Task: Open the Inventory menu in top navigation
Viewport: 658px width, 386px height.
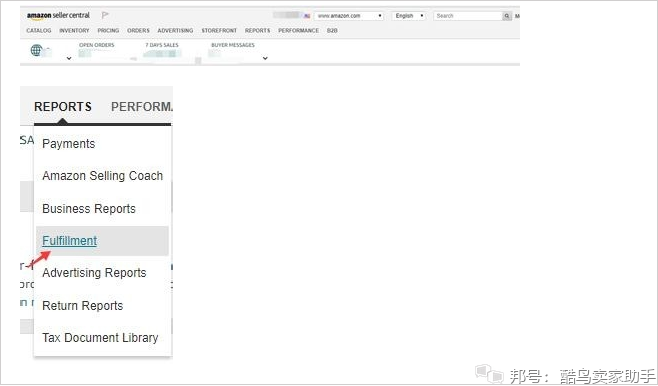Action: pyautogui.click(x=74, y=31)
